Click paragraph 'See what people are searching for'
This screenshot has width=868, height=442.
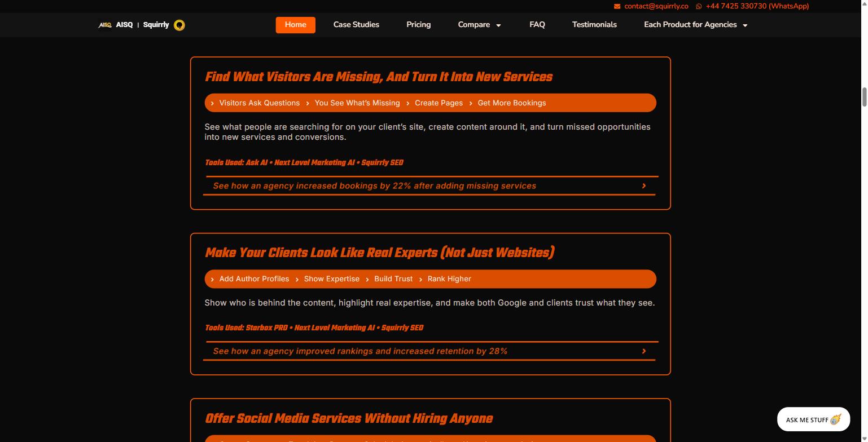click(427, 132)
